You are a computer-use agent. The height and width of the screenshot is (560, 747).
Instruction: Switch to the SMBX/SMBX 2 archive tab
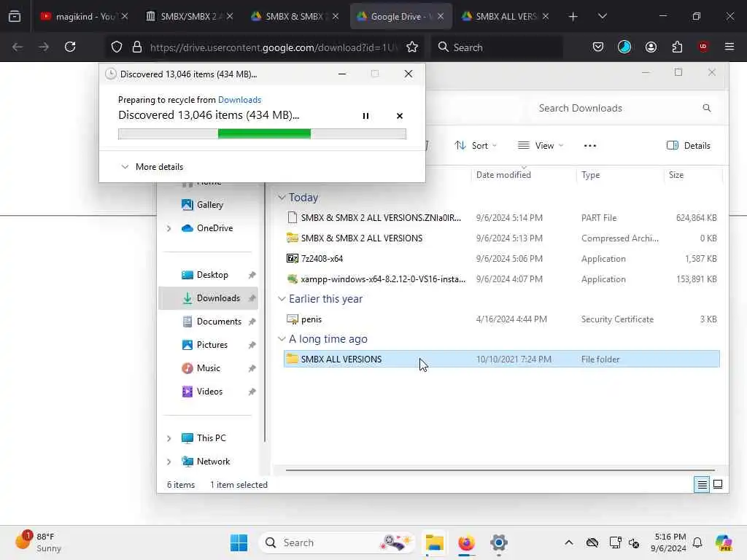click(190, 16)
